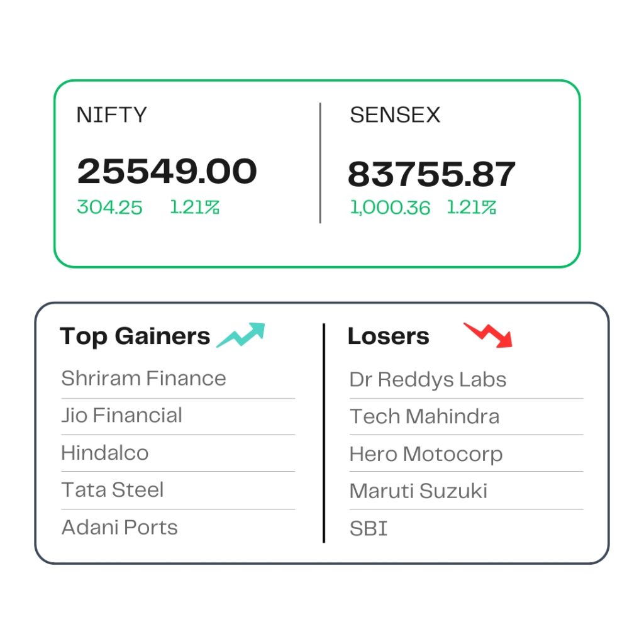Click the NIFTY index label
This screenshot has width=644, height=644.
tap(112, 115)
